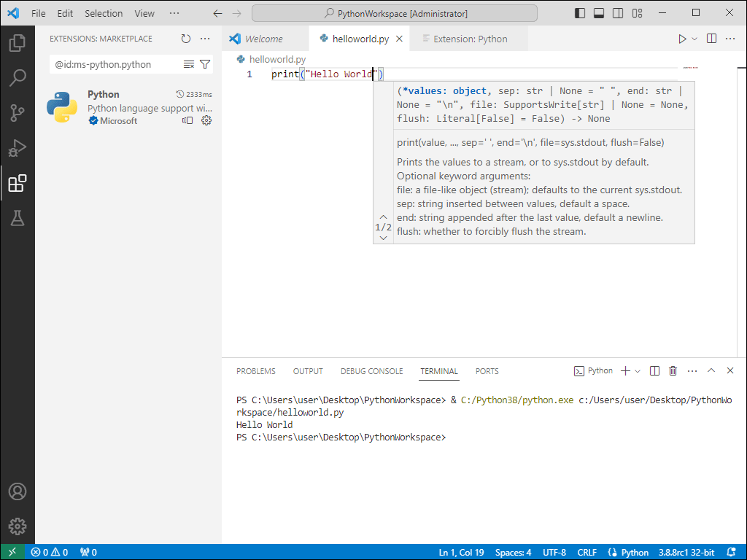Select the TERMINAL panel tab

tap(438, 371)
